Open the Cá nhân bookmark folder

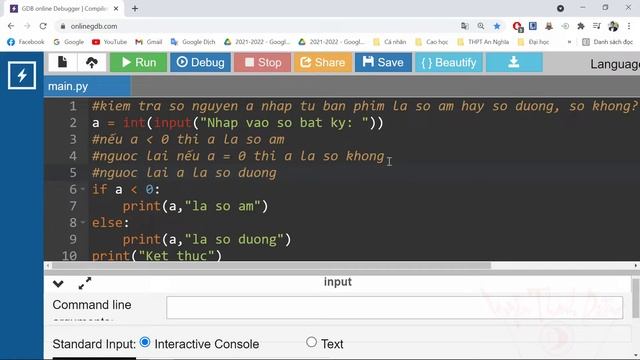[390, 42]
